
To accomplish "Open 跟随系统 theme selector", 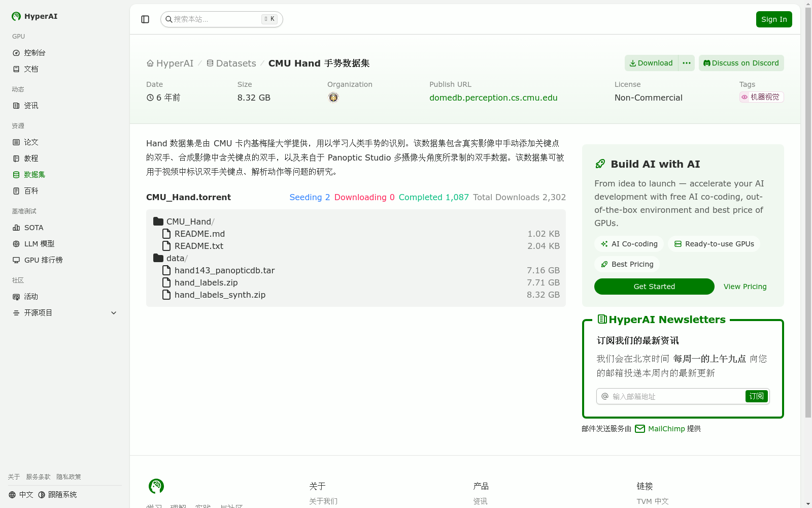I will coord(57,495).
